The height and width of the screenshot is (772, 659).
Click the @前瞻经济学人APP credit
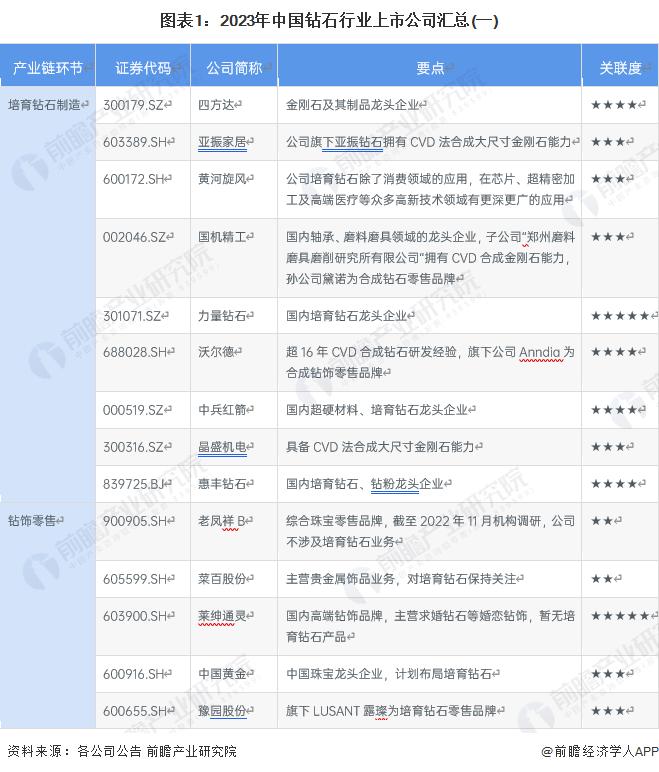point(600,751)
